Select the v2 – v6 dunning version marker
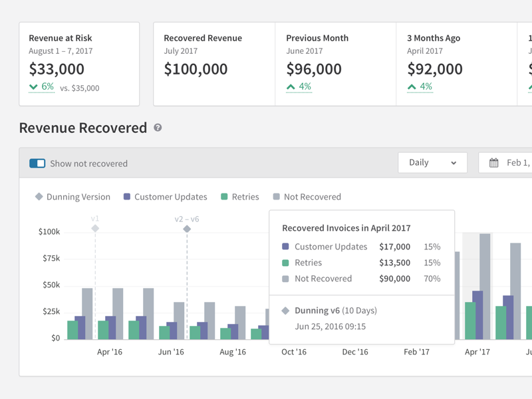Screen dimensions: 532x399 point(187,229)
